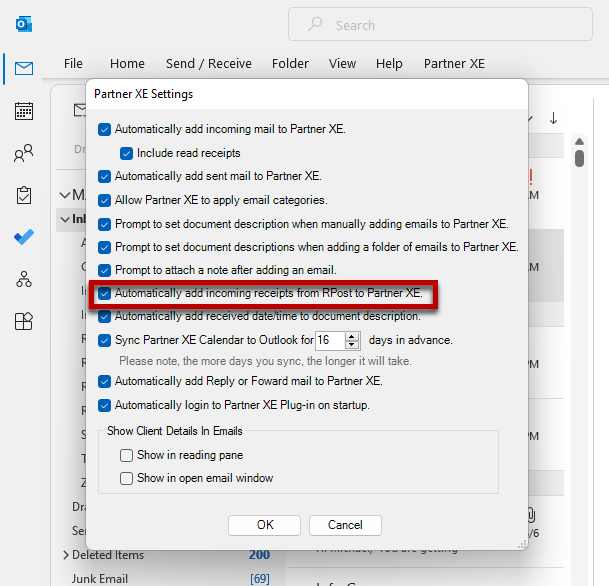The width and height of the screenshot is (609, 586).
Task: Open the Calendar icon in sidebar
Action: point(24,111)
